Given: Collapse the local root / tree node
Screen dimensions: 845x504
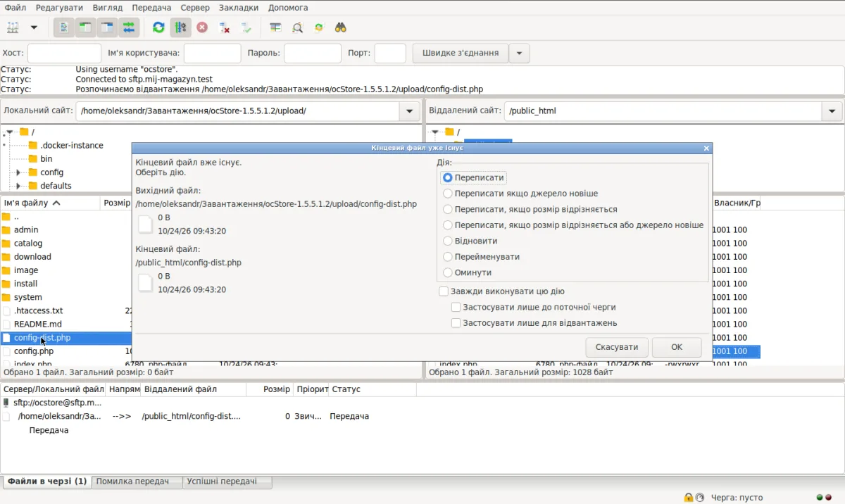Looking at the screenshot, I should [x=10, y=132].
